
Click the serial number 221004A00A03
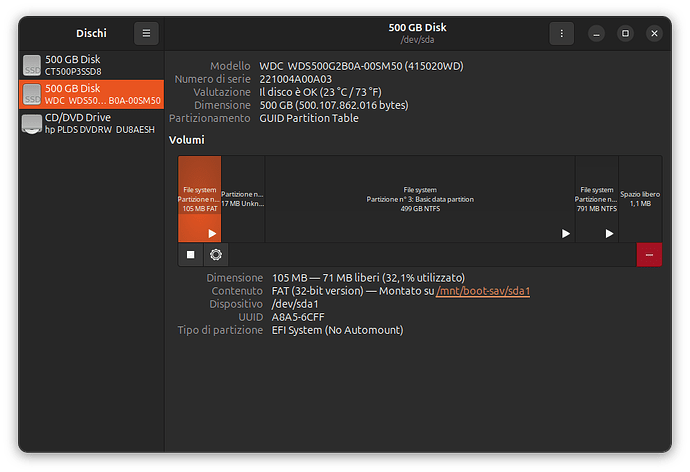coord(295,79)
